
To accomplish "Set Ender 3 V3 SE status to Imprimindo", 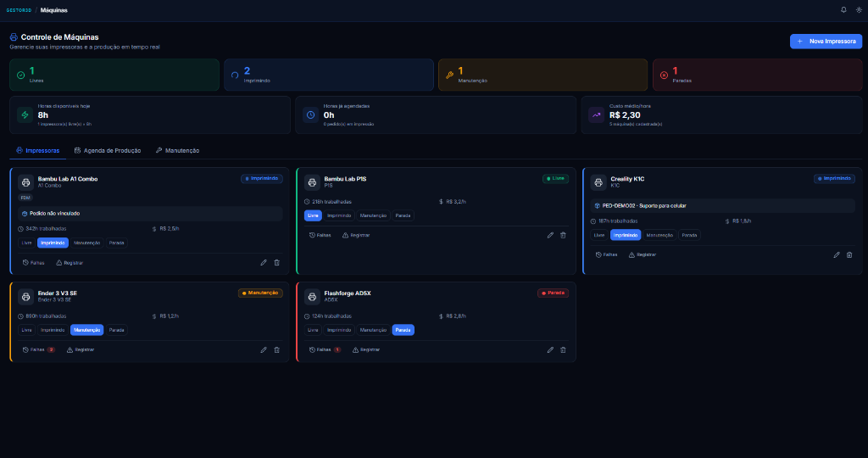I will (x=53, y=330).
